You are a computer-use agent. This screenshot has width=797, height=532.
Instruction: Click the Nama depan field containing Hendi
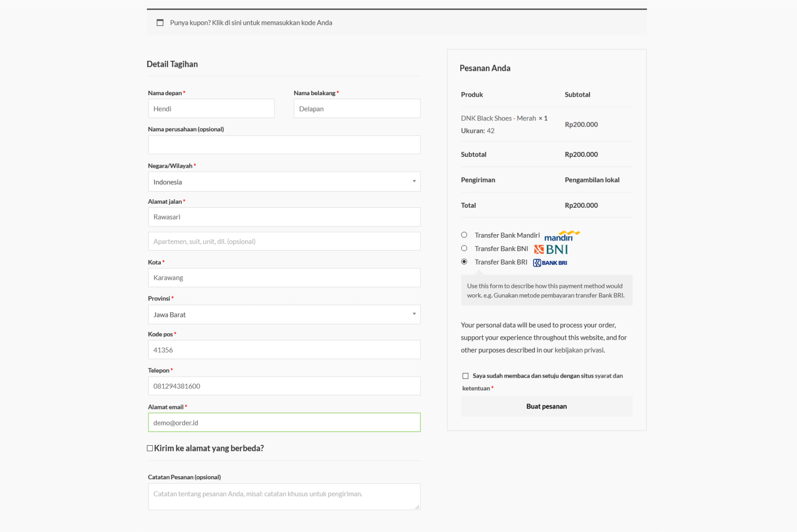tap(211, 109)
